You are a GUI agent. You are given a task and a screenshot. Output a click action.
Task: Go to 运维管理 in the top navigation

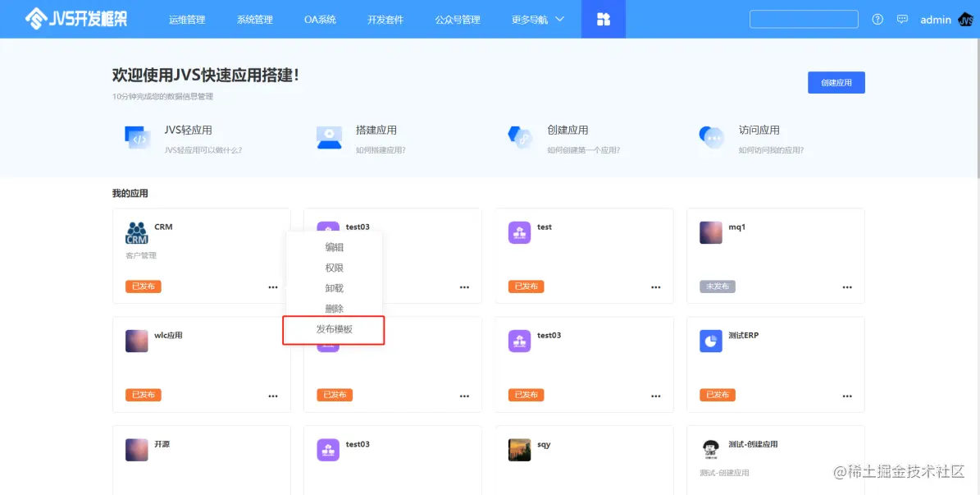(x=187, y=20)
